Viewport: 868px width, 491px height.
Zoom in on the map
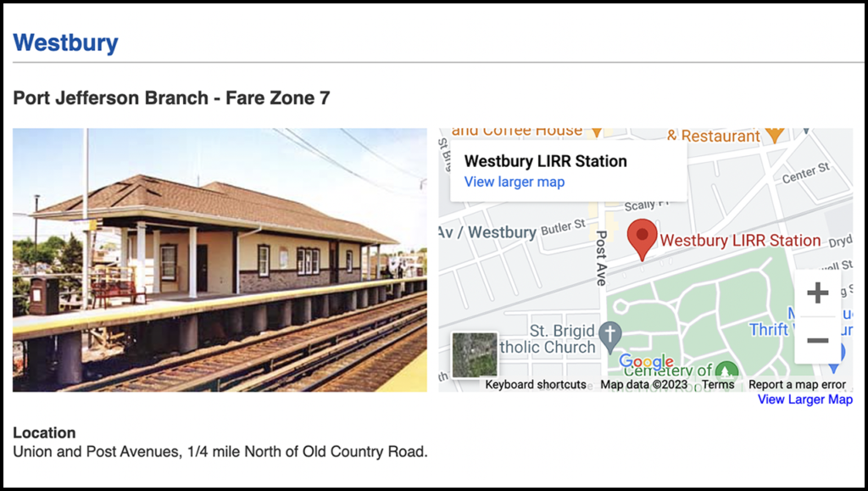pyautogui.click(x=817, y=294)
